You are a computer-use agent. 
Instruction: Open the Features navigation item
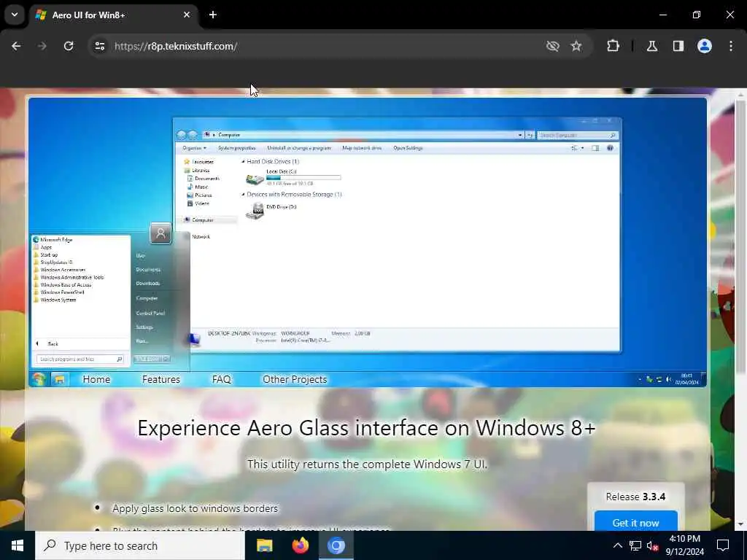pyautogui.click(x=161, y=379)
